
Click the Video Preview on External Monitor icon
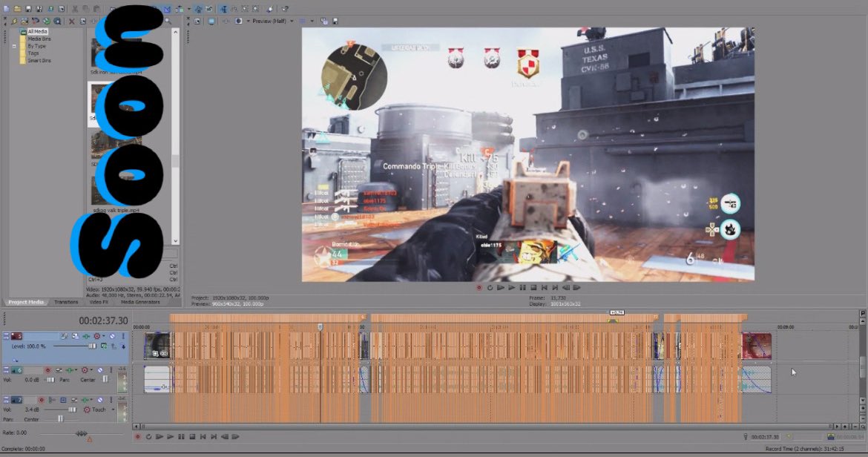click(x=211, y=21)
